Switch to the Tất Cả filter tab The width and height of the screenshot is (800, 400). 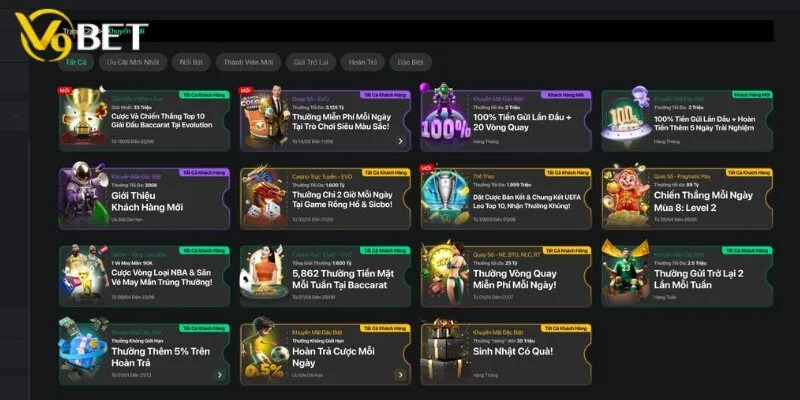coord(76,62)
